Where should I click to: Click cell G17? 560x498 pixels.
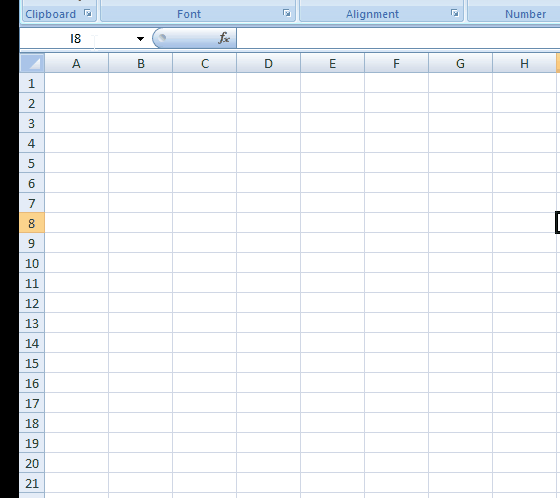(x=460, y=403)
